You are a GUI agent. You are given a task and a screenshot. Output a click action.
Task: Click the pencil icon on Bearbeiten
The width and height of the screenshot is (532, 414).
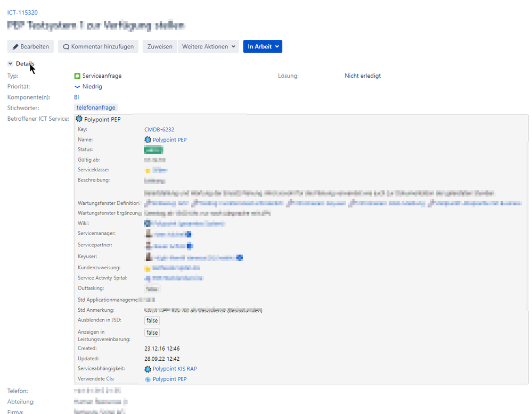[15, 47]
